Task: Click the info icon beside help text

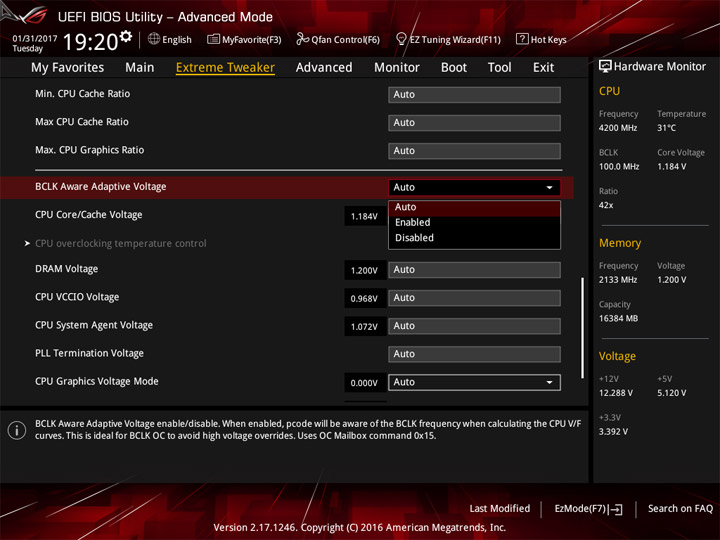Action: (17, 430)
